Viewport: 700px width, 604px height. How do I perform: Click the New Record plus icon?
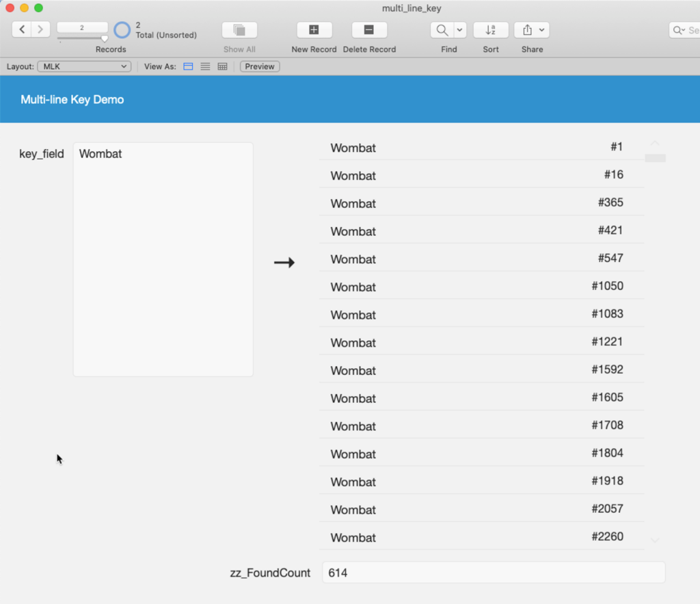(x=314, y=29)
